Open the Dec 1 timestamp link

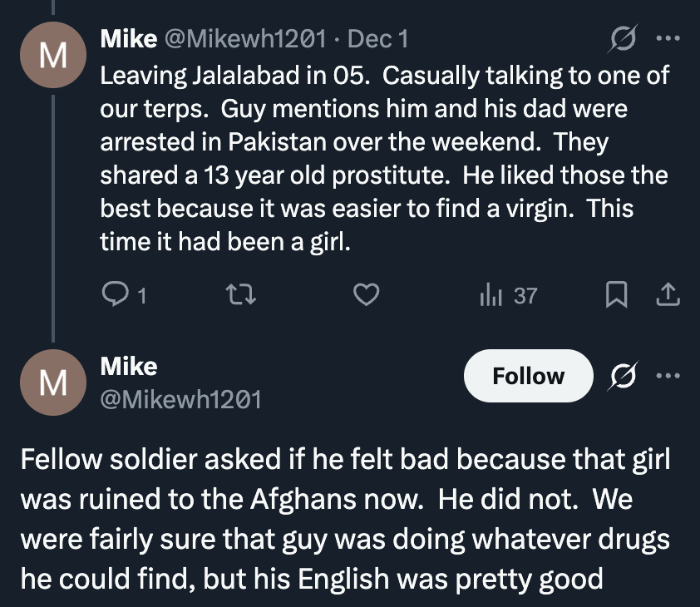(x=377, y=39)
